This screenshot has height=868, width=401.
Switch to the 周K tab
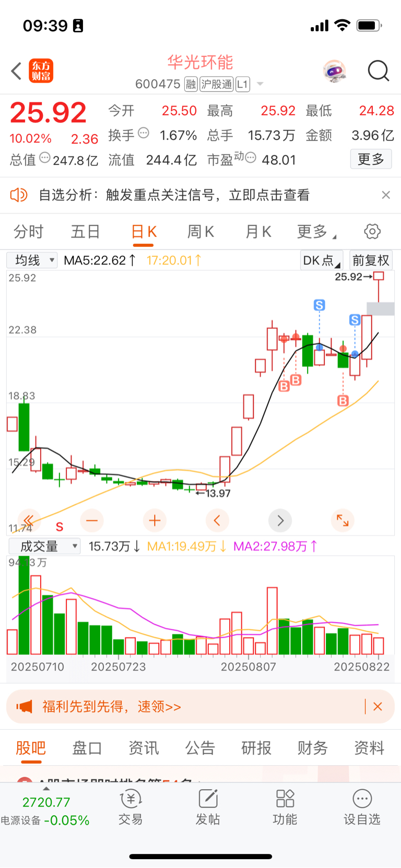200,231
